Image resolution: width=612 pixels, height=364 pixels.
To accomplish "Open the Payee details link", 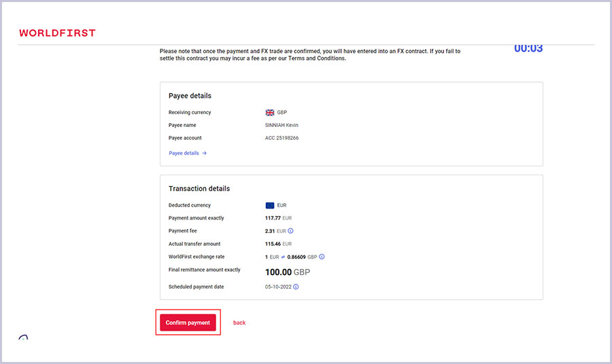I will coord(184,153).
